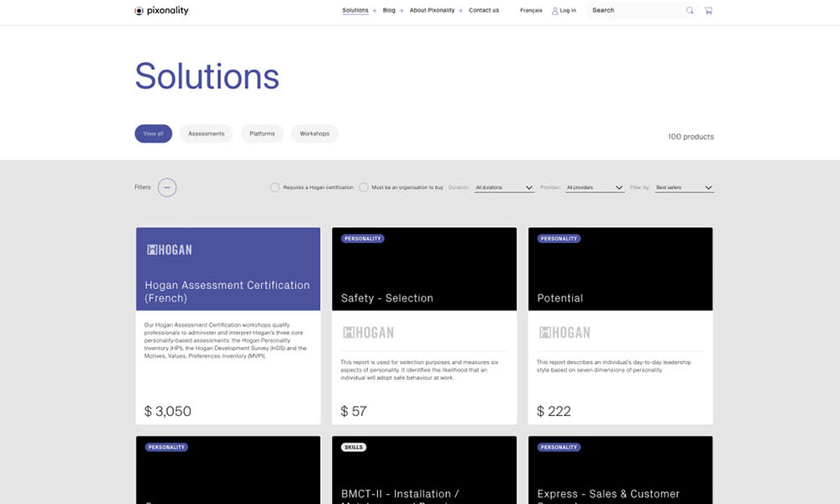840x504 pixels.
Task: Enable Requires a Hogan certification filter
Action: click(276, 186)
